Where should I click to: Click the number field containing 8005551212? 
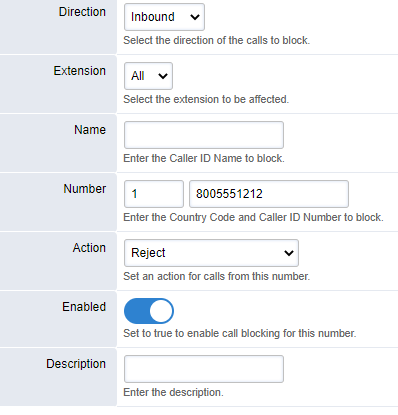tap(269, 194)
